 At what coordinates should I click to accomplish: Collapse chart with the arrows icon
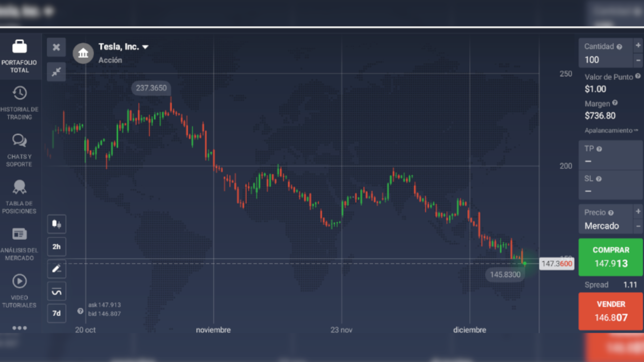56,72
